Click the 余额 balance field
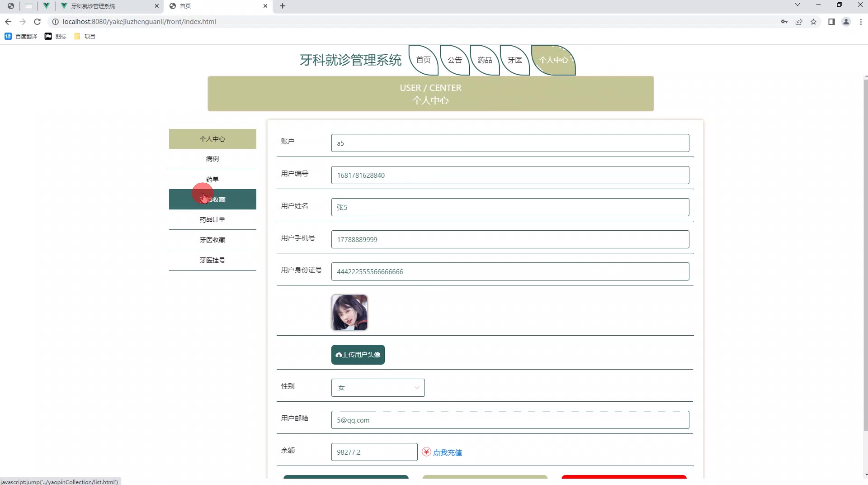 pos(374,452)
